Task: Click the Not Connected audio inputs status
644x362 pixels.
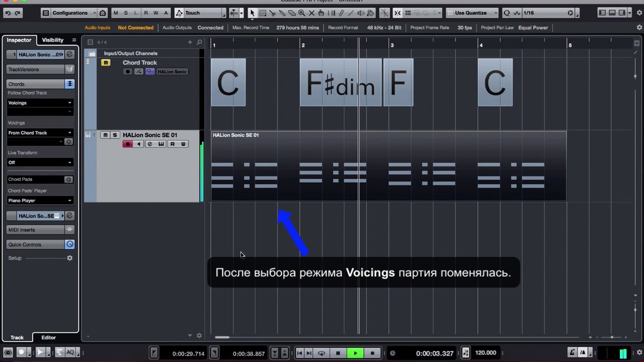Action: click(x=135, y=28)
